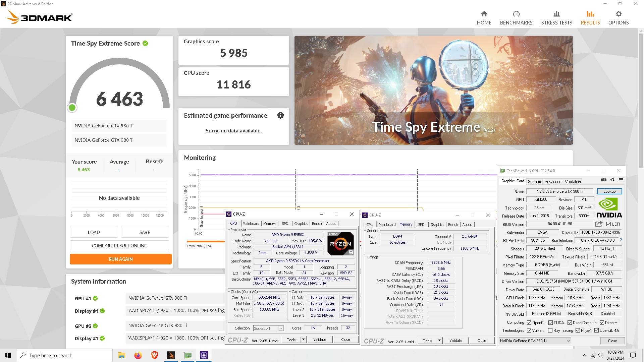The image size is (644, 362).
Task: Click the Bus Interface question mark icon
Action: (621, 240)
